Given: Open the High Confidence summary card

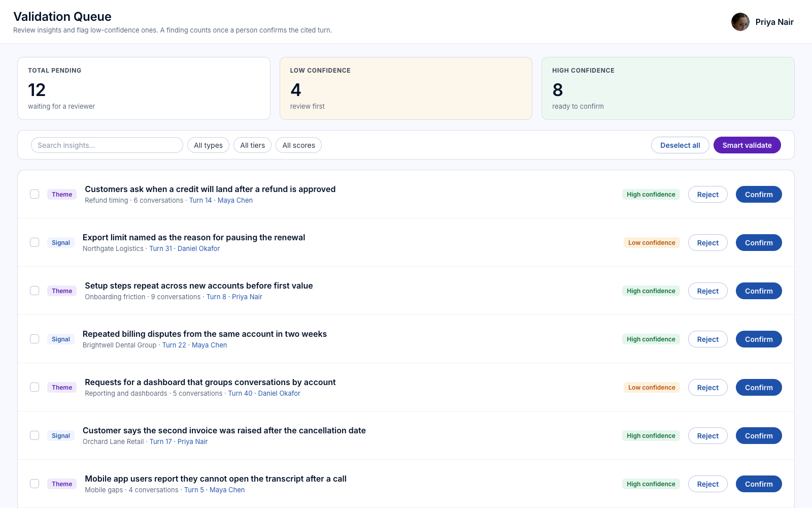Looking at the screenshot, I should 668,88.
